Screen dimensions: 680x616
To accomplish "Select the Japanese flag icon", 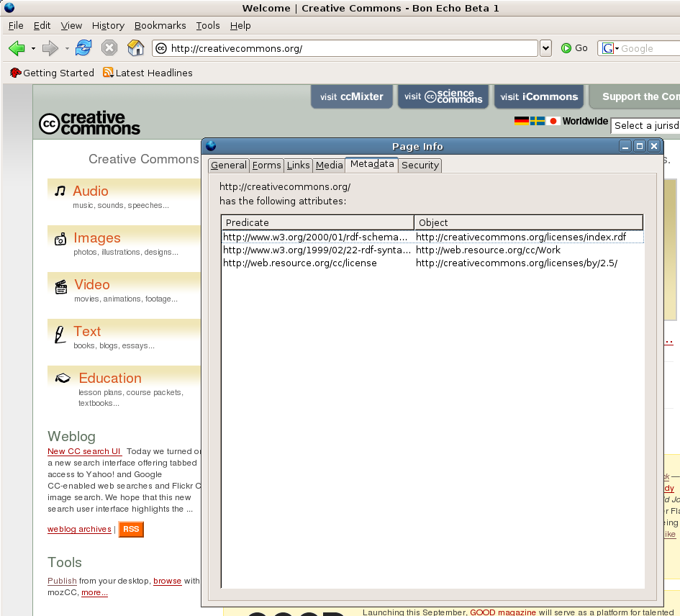I will tap(553, 121).
